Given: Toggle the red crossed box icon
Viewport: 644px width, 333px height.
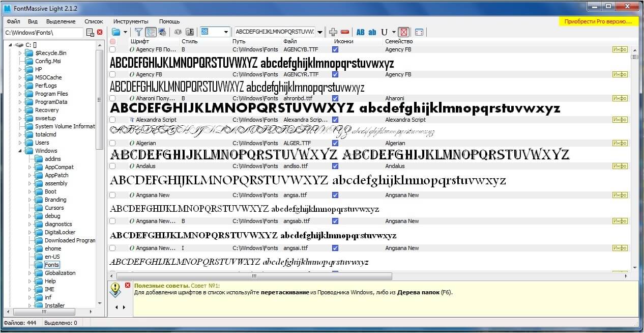Looking at the screenshot, I should 403,32.
